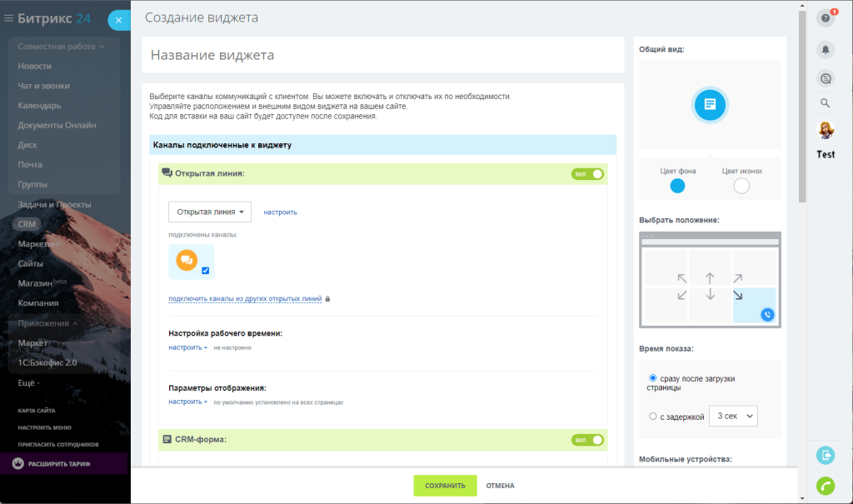Click the hamburger menu icon beside Битрикс 24
The image size is (853, 504).
[x=9, y=17]
